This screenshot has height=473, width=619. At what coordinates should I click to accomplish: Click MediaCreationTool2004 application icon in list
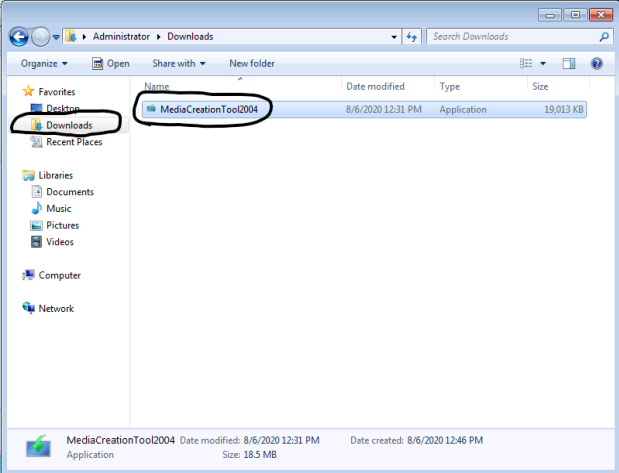(151, 109)
